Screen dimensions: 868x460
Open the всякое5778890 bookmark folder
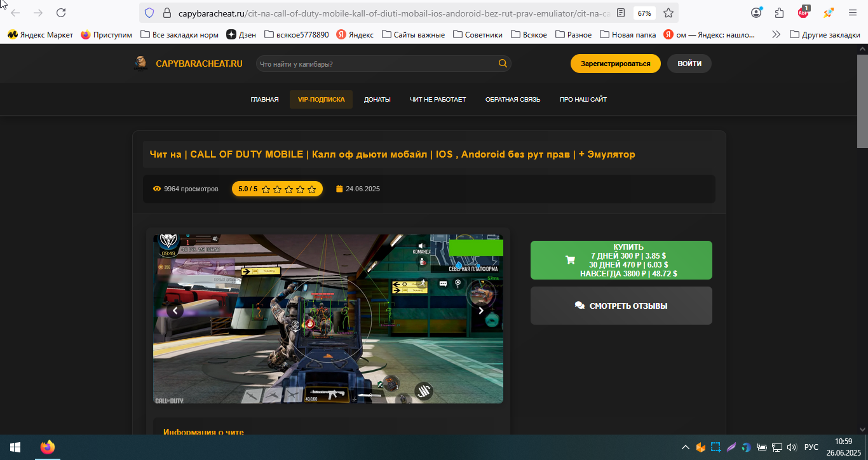coord(296,35)
